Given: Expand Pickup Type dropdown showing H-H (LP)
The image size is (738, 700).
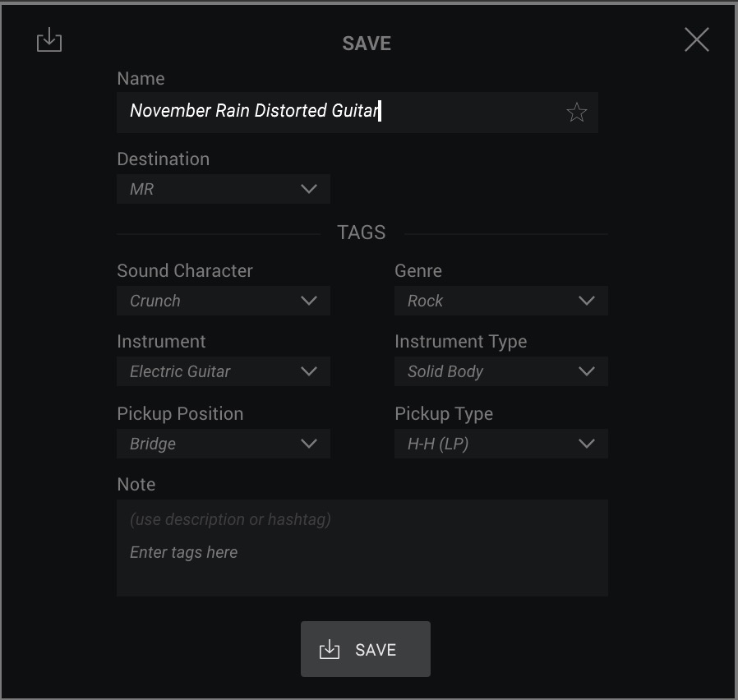Looking at the screenshot, I should pos(500,444).
